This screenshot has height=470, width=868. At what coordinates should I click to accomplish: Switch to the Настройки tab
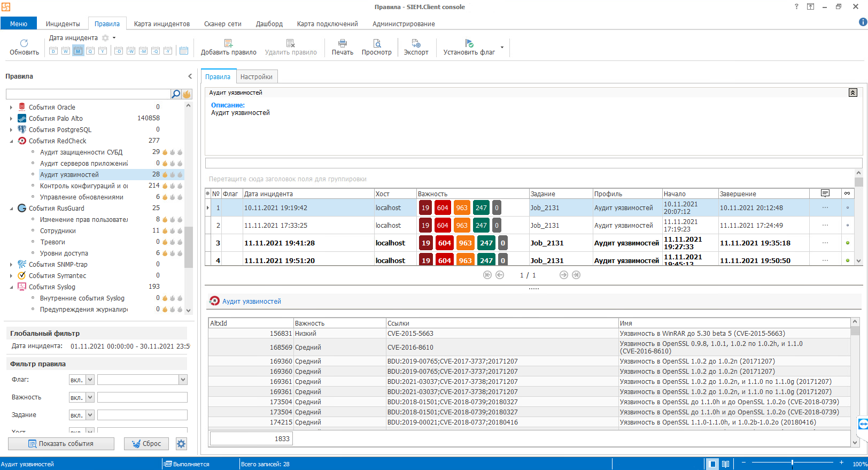coord(256,76)
